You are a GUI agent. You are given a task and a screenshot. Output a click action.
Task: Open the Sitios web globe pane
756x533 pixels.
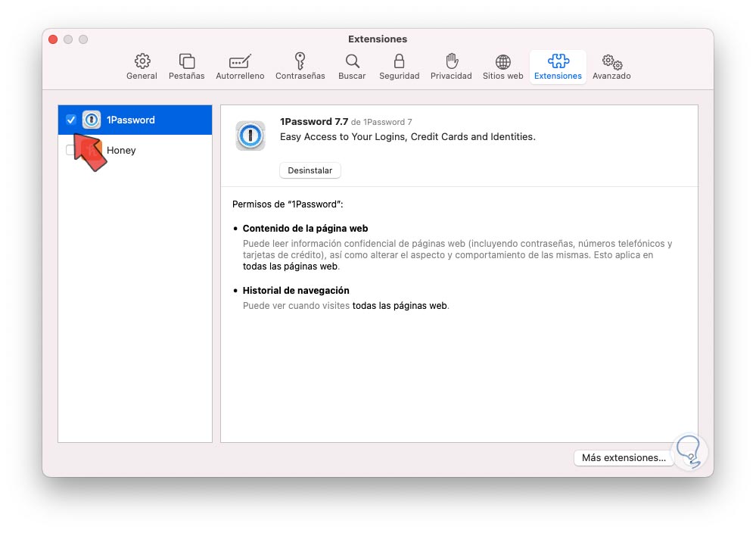point(503,67)
